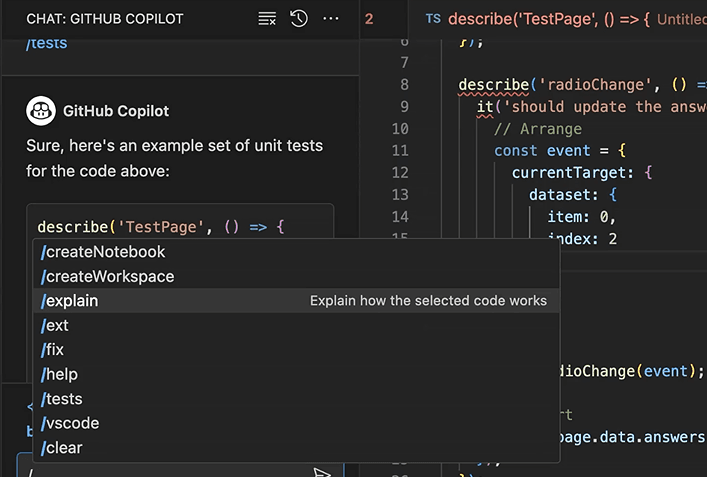
Task: Click line number 8 in the editor gutter
Action: pyautogui.click(x=404, y=85)
